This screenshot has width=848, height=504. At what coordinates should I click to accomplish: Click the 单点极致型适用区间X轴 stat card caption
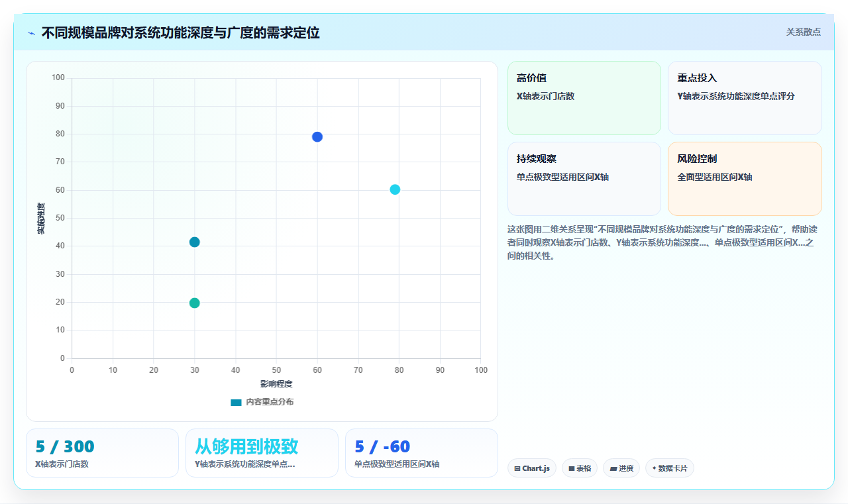click(397, 464)
